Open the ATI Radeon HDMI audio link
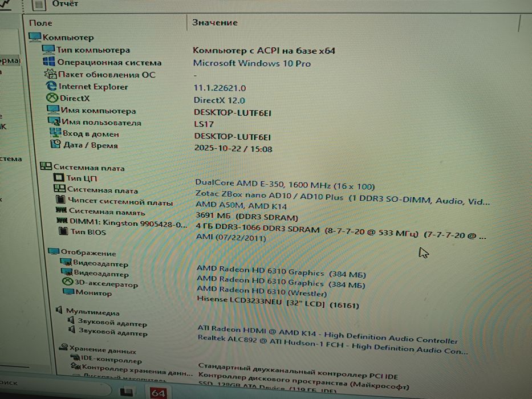The image size is (532, 399). (328, 334)
